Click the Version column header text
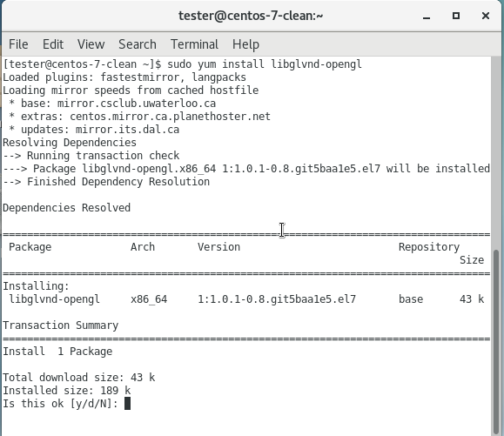The image size is (504, 436). coord(218,247)
